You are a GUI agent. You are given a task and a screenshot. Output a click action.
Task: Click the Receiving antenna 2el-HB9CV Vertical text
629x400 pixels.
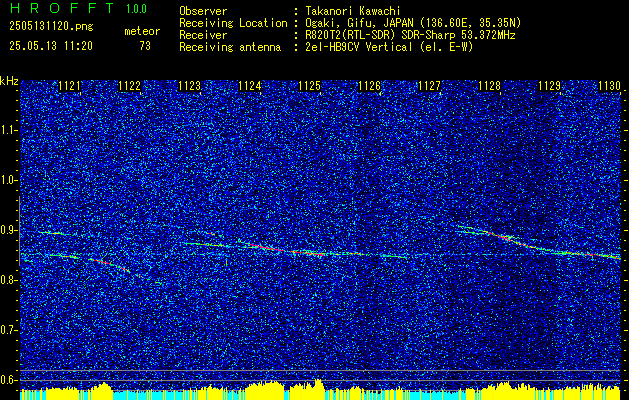click(389, 47)
